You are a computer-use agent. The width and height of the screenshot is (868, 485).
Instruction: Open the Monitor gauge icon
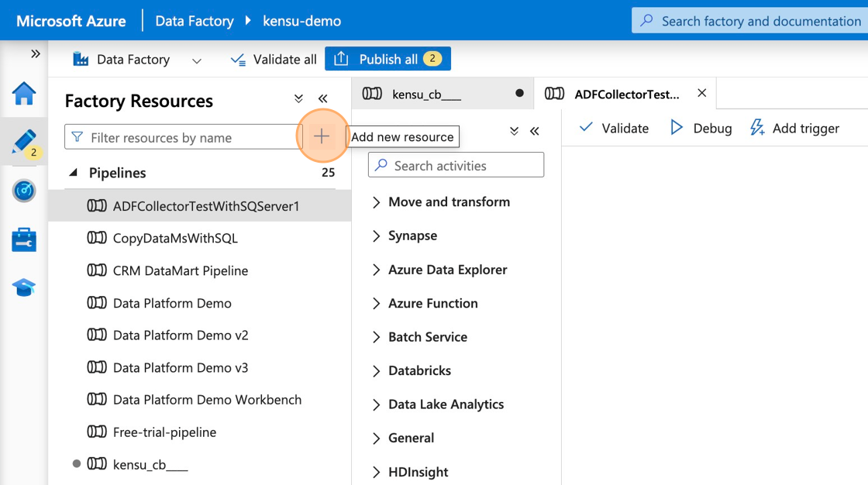[24, 191]
